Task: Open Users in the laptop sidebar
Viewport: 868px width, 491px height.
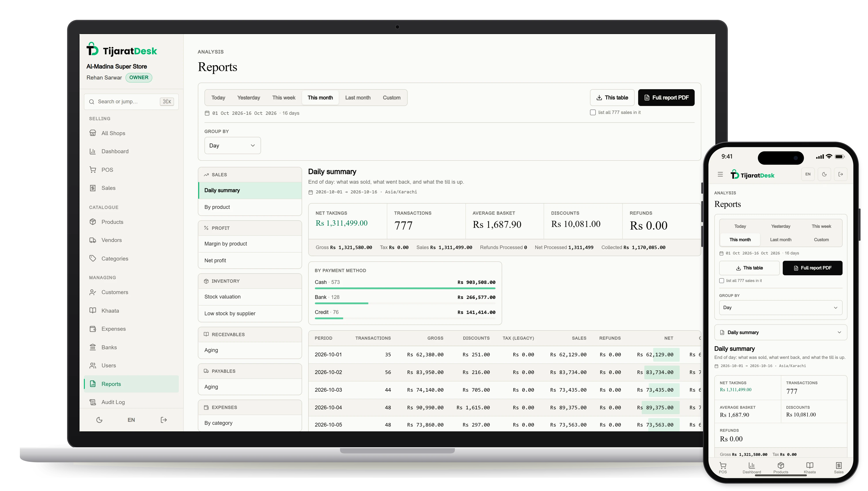Action: pos(131,366)
